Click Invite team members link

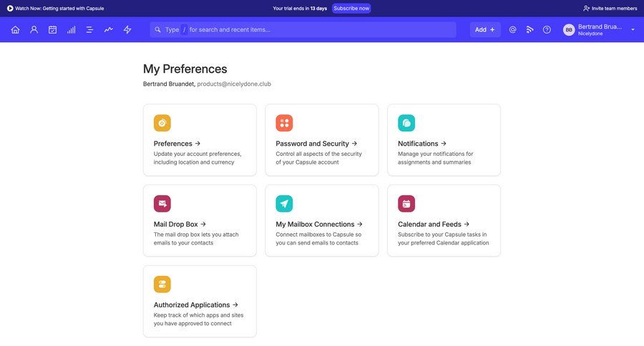point(610,9)
